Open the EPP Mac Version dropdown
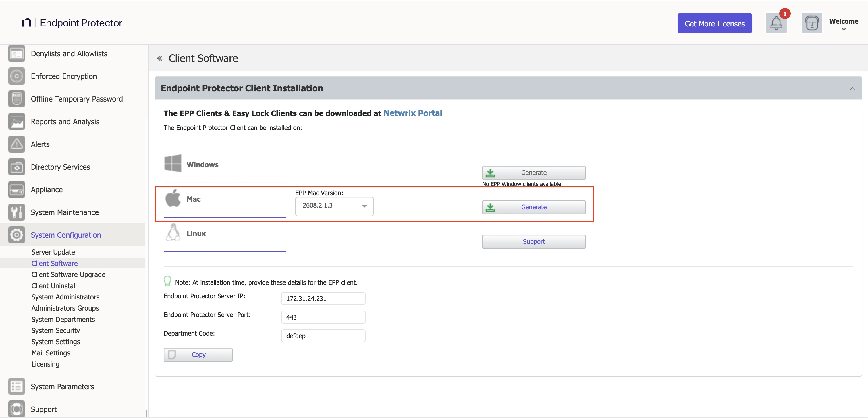868x418 pixels. (334, 206)
